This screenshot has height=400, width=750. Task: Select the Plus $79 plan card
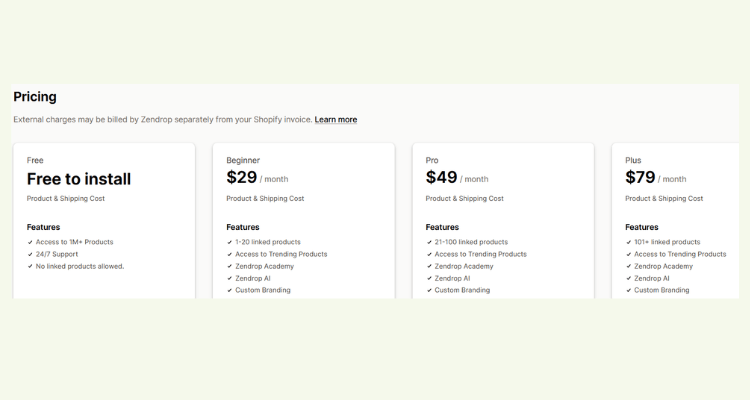675,221
